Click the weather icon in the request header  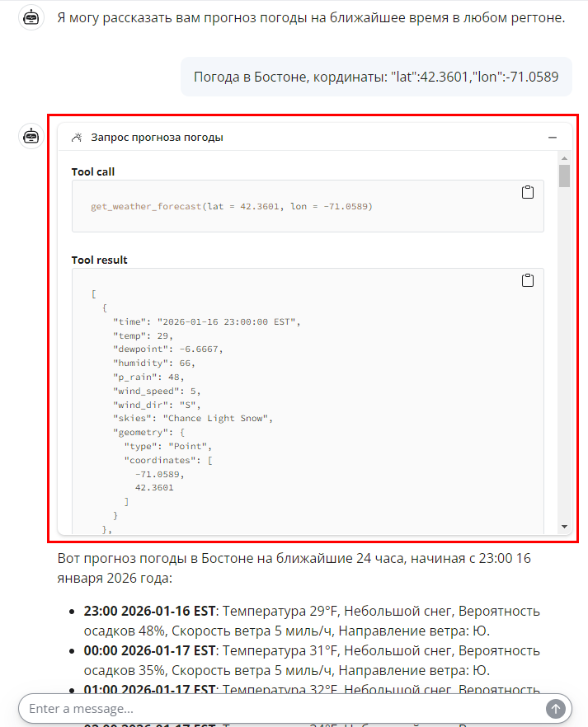77,138
